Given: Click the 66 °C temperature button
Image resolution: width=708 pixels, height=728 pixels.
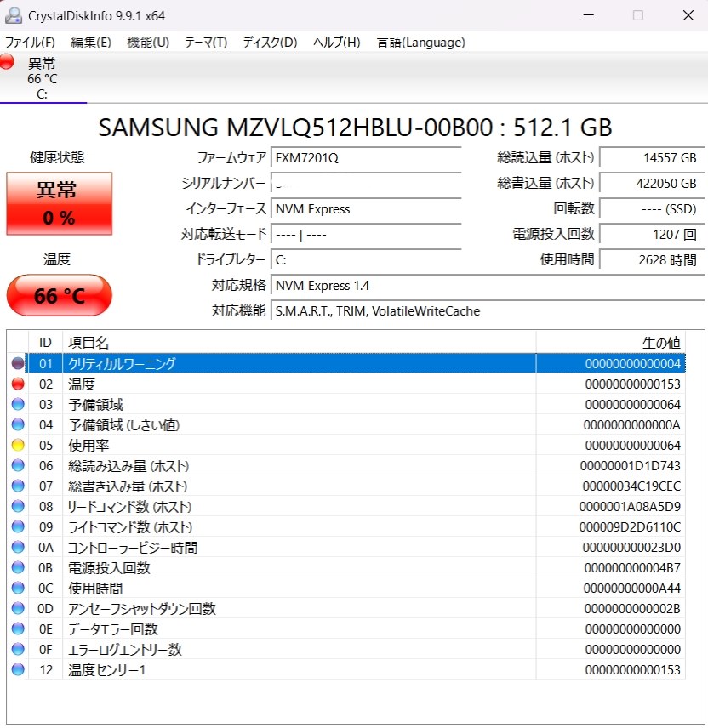Looking at the screenshot, I should [59, 295].
